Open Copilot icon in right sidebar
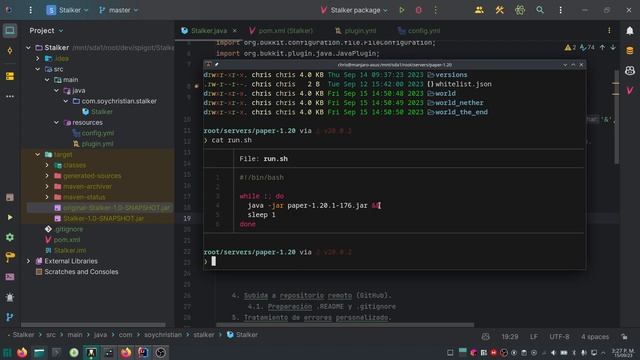 pos(630,71)
